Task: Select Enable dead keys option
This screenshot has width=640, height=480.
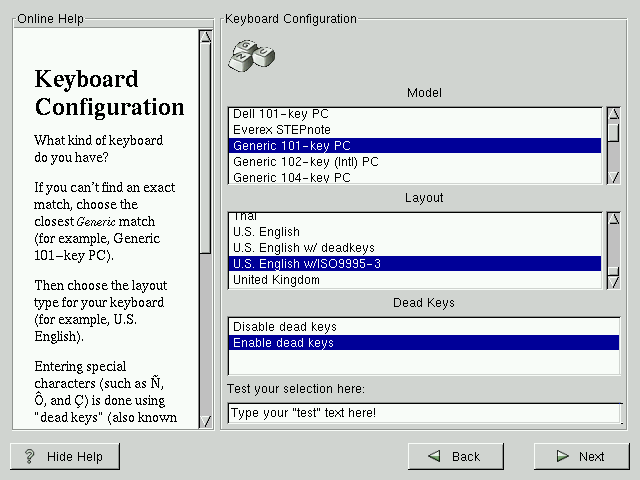Action: tap(283, 343)
